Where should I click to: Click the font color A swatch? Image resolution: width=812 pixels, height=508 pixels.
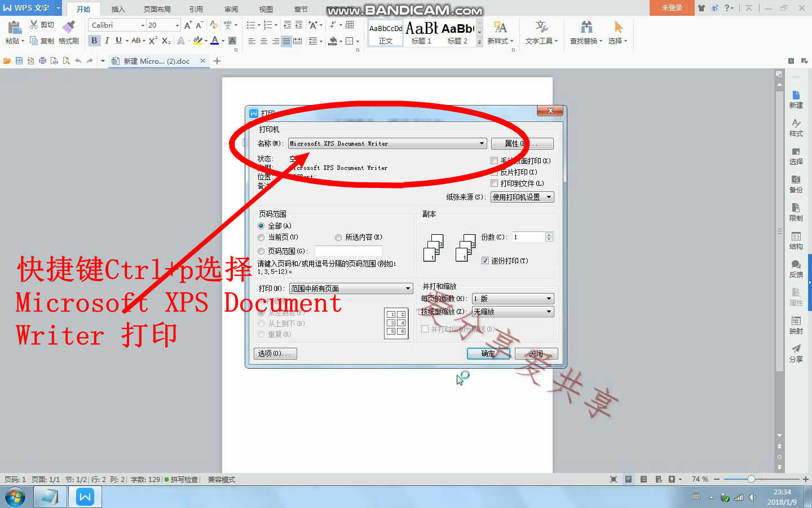[x=214, y=41]
